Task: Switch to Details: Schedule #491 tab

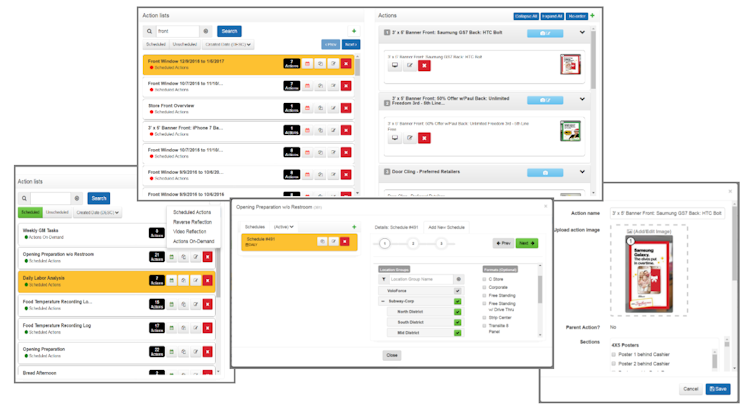Action: coord(397,227)
